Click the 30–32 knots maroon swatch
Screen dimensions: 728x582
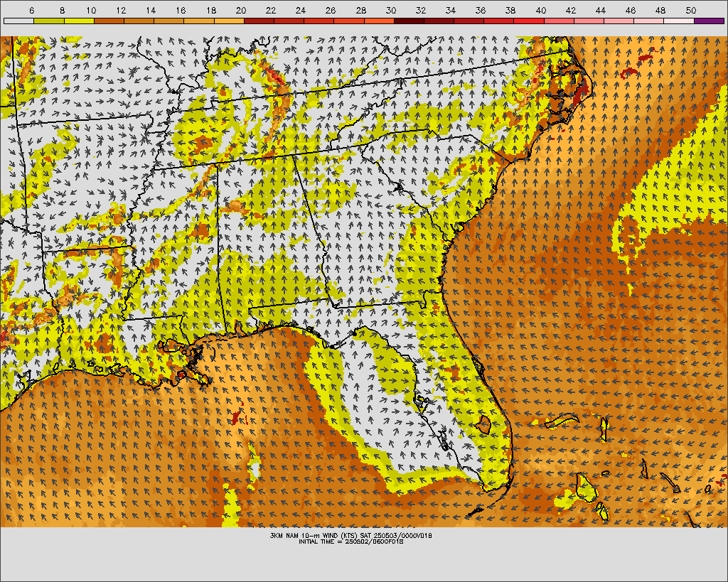click(409, 21)
